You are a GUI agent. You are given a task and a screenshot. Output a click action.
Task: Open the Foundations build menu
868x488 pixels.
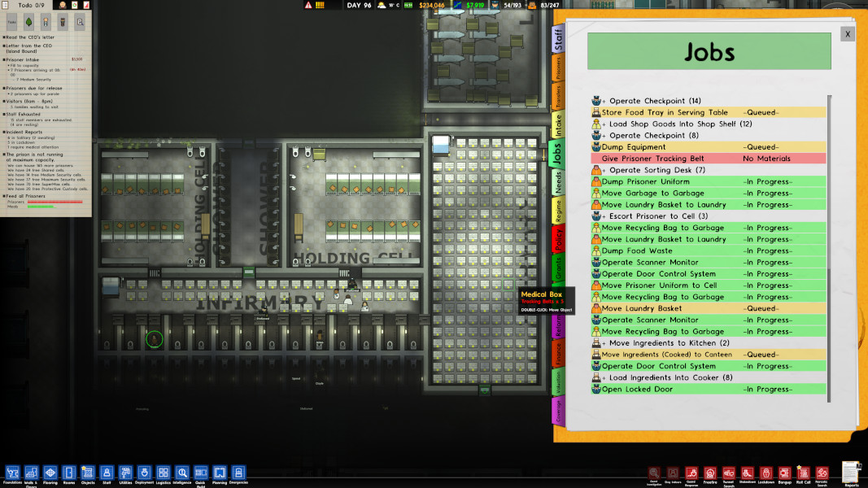pos(12,473)
